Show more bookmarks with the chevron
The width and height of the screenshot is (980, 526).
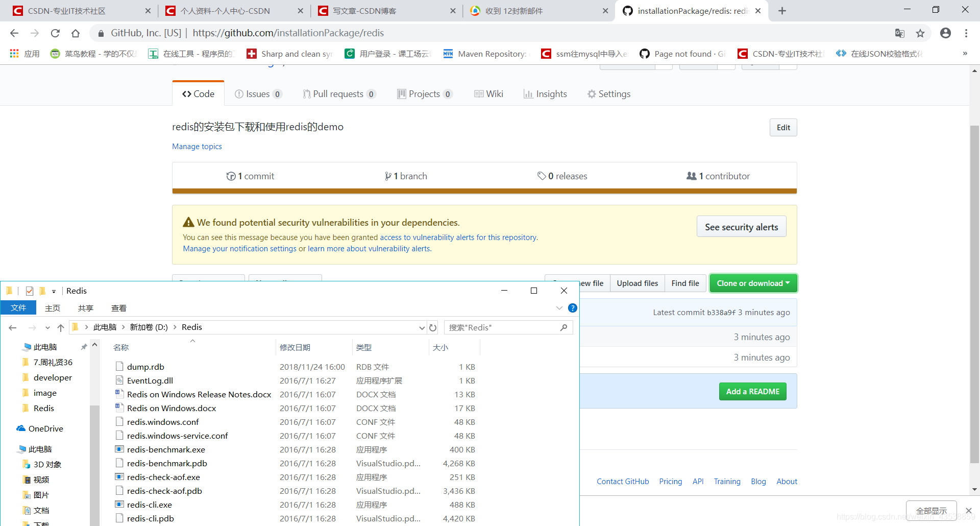point(965,54)
